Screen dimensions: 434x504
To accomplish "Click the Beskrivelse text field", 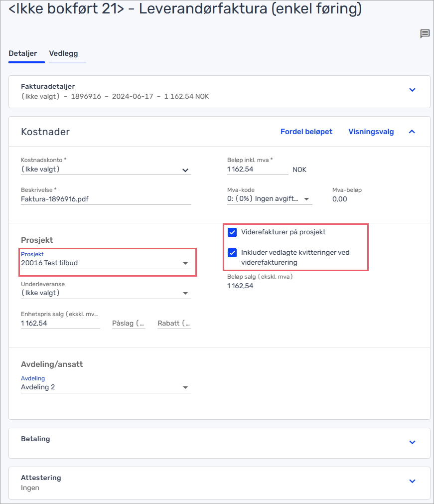I will [x=106, y=199].
